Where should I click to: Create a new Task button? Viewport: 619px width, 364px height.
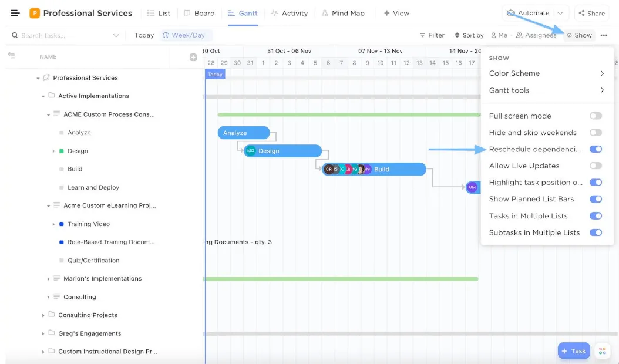click(x=574, y=350)
